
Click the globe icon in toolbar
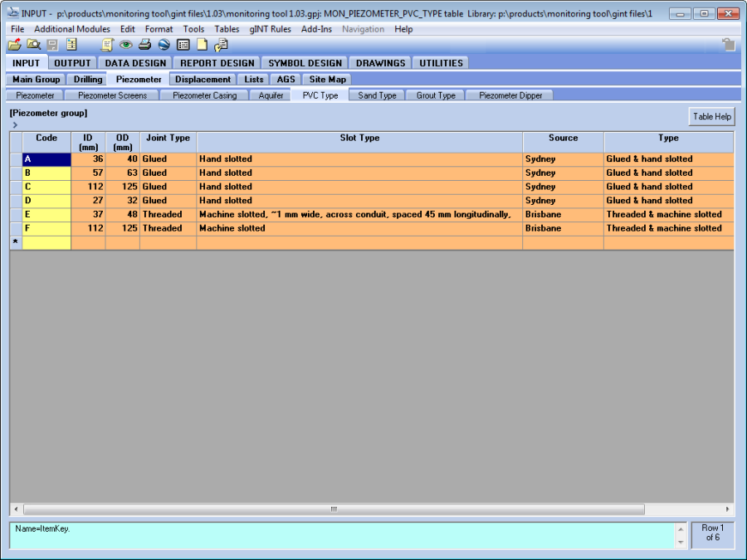pos(164,45)
